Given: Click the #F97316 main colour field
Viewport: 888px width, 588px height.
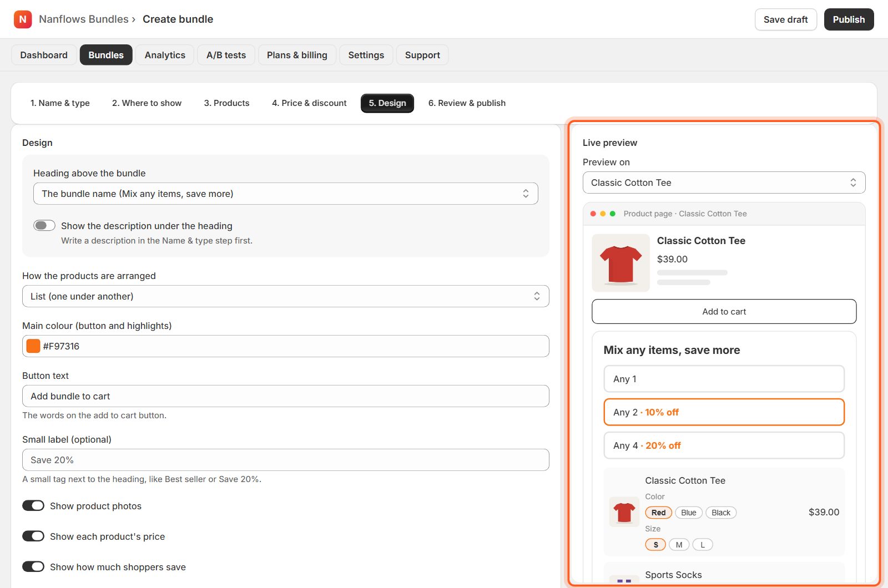Looking at the screenshot, I should coord(286,346).
